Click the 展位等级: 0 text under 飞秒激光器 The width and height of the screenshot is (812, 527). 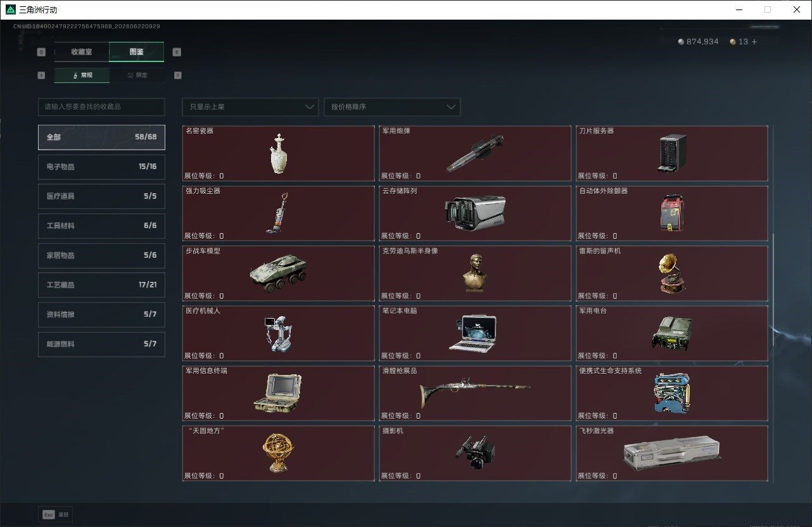click(597, 476)
